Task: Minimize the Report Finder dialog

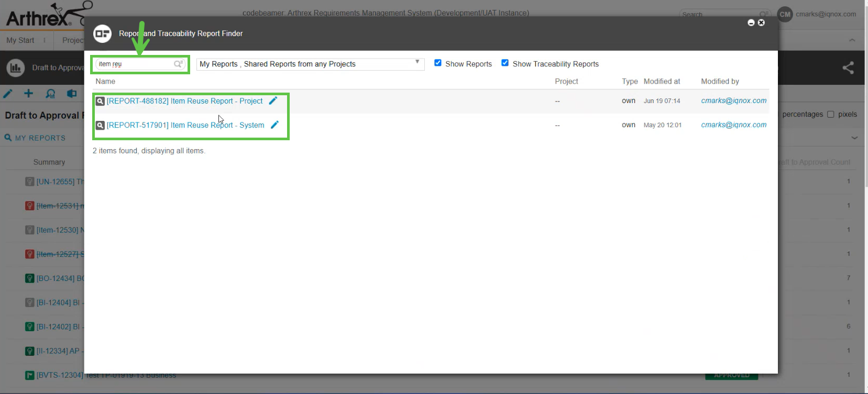Action: (751, 22)
